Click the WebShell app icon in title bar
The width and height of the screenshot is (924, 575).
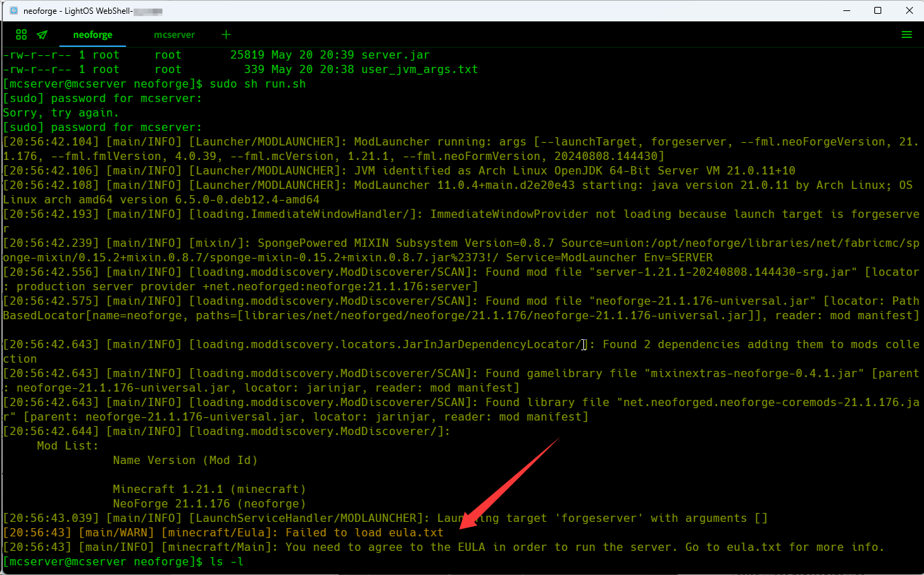(13, 10)
